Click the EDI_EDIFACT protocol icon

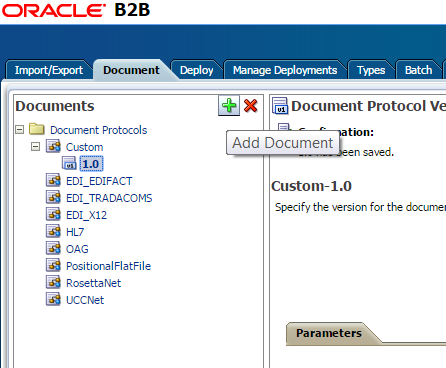coord(53,180)
